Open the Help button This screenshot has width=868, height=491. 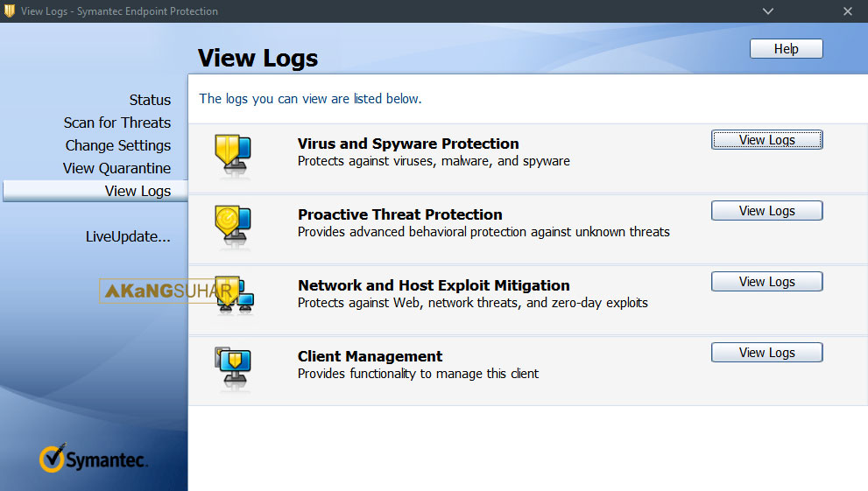pos(786,49)
